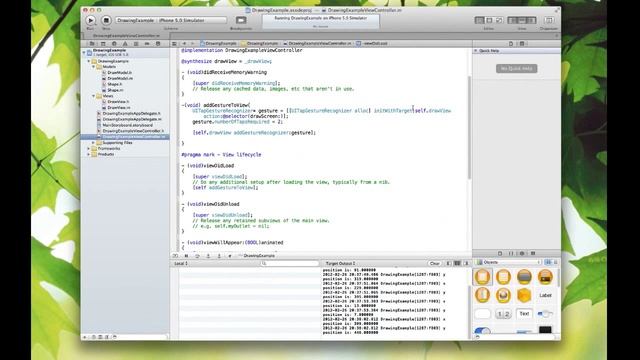
Task: Open the DrawingExample scheme selector
Action: (171, 20)
